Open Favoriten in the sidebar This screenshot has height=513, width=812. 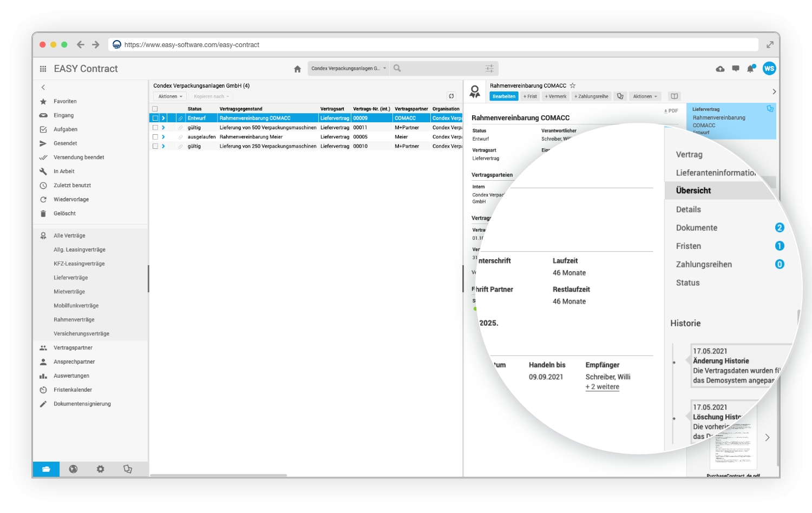65,101
